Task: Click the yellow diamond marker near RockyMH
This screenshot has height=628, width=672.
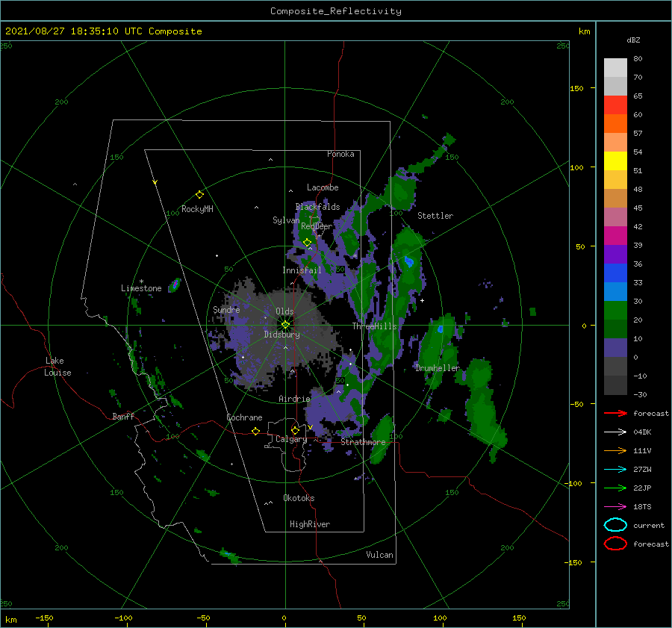Action: coord(199,195)
